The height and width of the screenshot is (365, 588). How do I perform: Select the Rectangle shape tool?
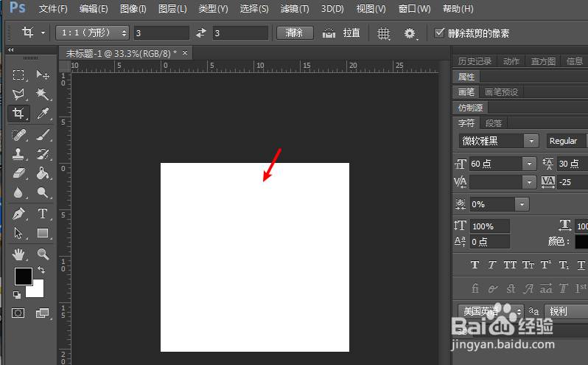coord(43,233)
